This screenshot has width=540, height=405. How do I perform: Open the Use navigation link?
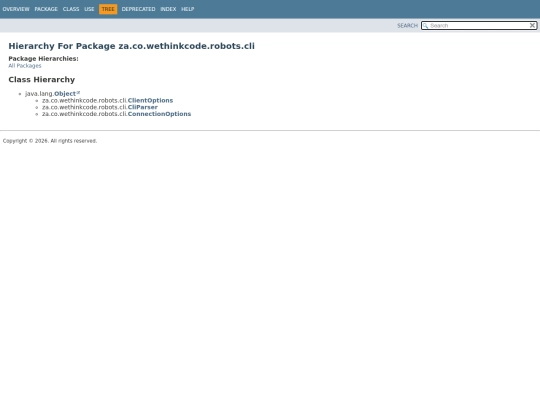tap(89, 9)
